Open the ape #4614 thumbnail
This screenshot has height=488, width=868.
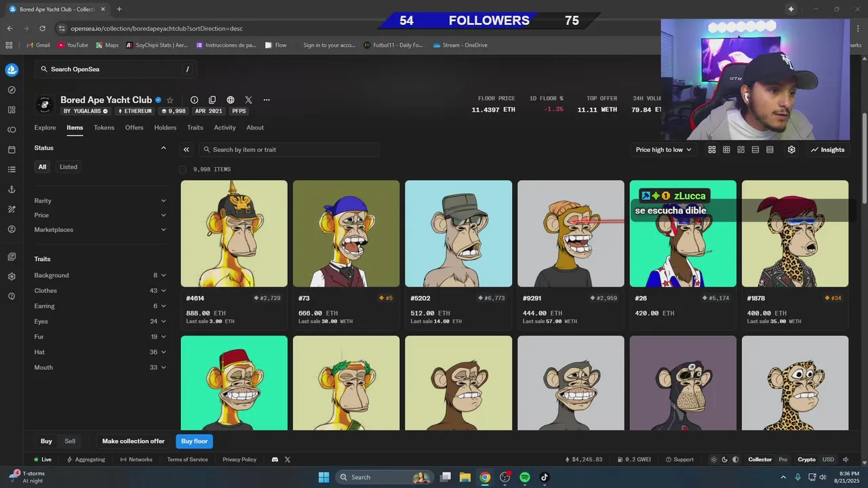[x=234, y=234]
